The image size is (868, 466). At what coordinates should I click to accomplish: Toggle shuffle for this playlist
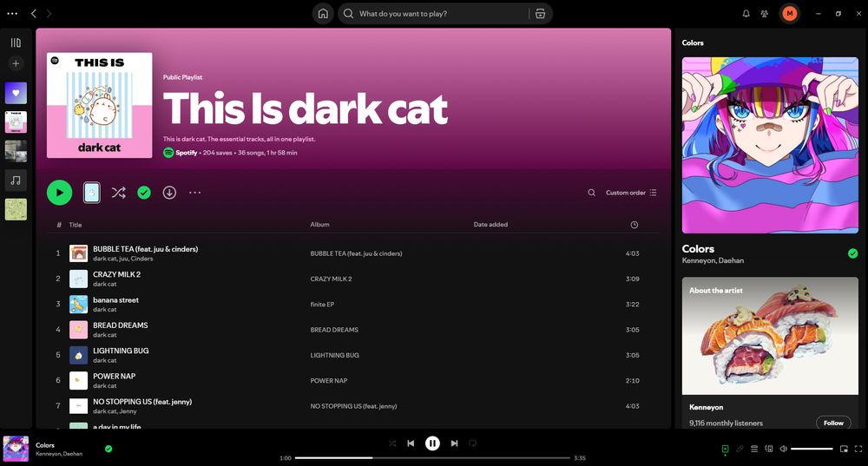pos(118,193)
